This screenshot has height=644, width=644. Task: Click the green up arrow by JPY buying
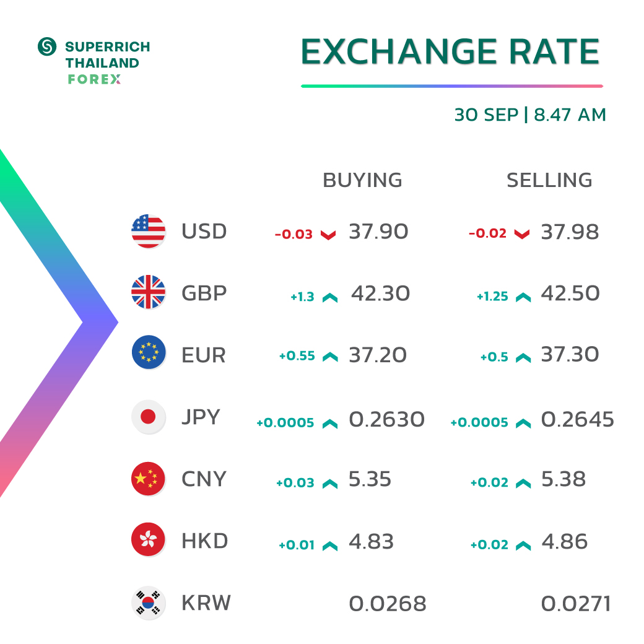(x=330, y=424)
